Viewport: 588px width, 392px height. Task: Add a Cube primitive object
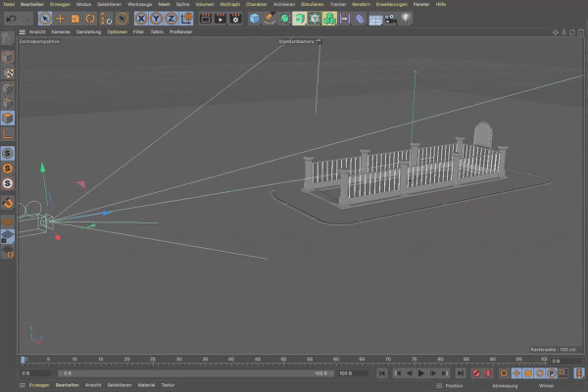point(254,19)
